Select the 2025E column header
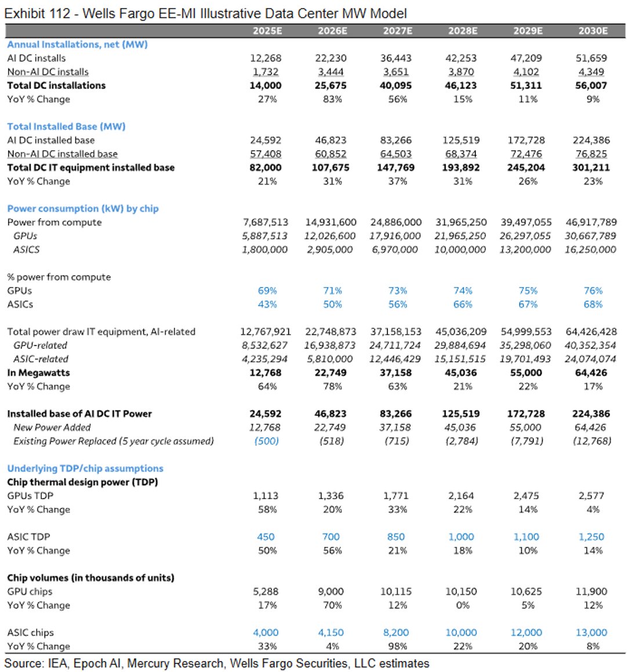 click(x=267, y=31)
